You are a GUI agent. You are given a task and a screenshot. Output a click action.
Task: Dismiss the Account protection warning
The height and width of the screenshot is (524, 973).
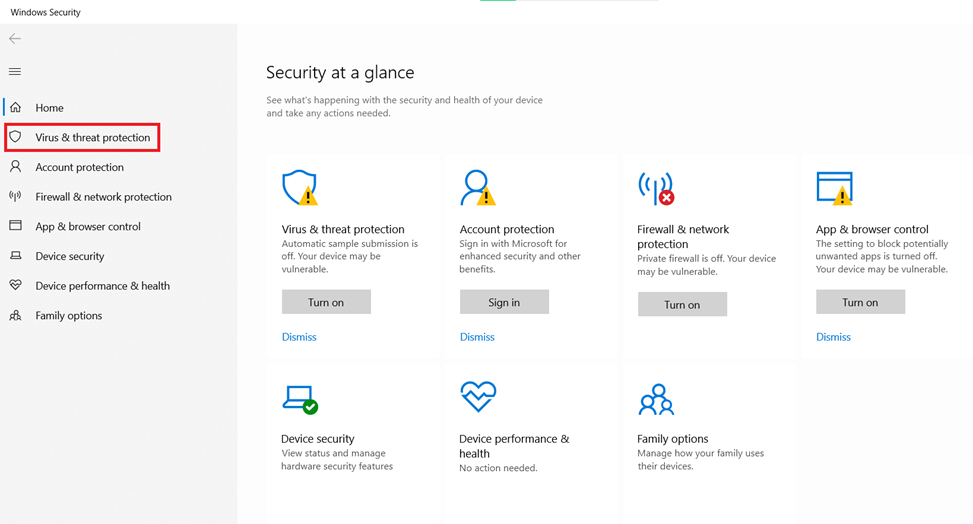(x=477, y=337)
